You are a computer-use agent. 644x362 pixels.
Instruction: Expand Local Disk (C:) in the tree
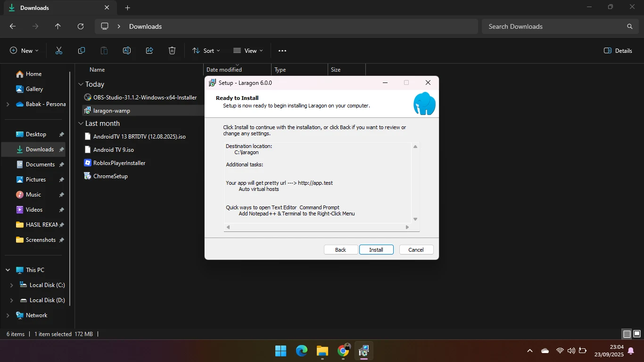click(x=12, y=285)
